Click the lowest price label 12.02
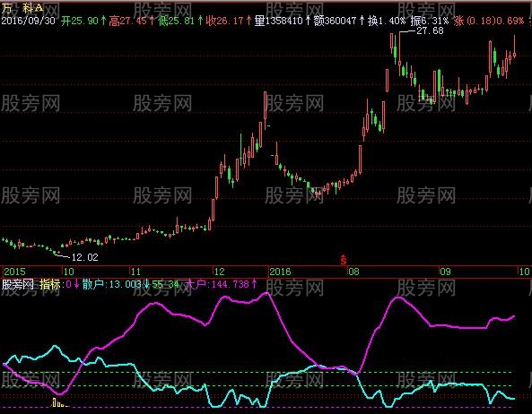 click(x=85, y=257)
